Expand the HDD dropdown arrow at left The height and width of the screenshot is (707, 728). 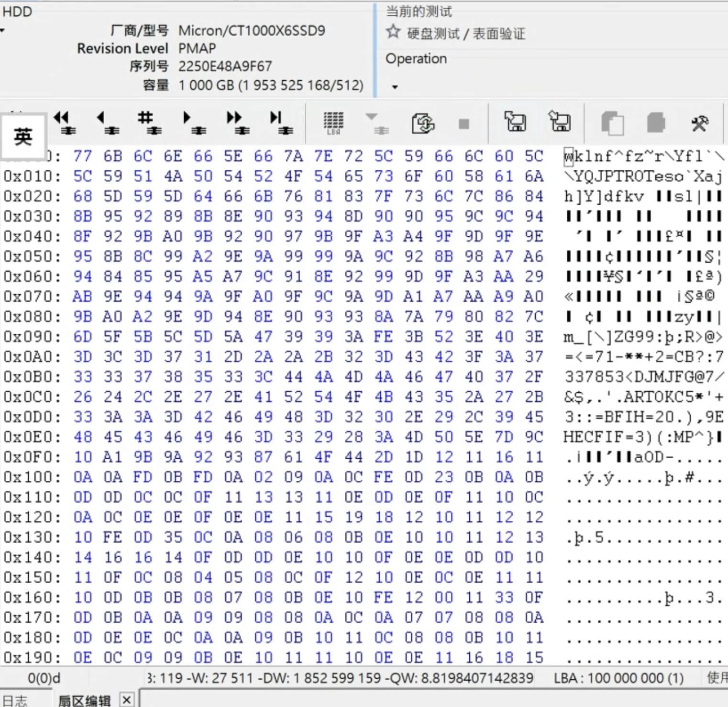(x=2, y=31)
